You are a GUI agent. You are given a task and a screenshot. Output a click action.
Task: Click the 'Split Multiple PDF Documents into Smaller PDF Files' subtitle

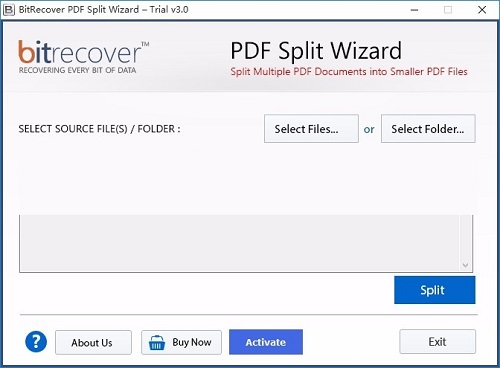coord(349,72)
